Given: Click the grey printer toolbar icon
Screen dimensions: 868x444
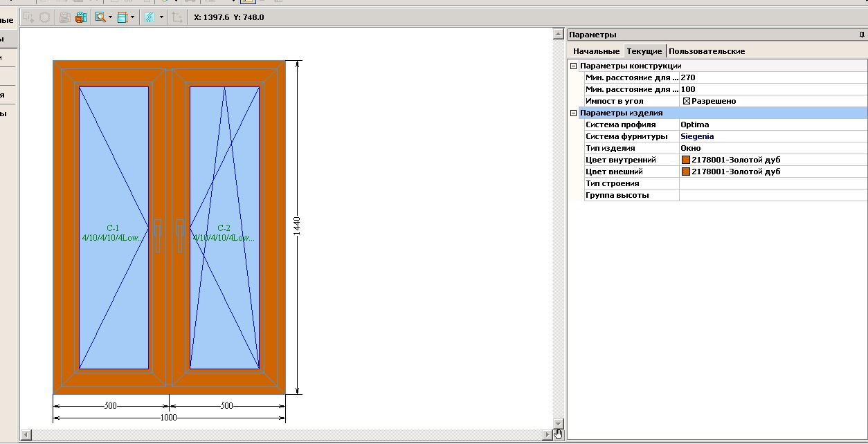Looking at the screenshot, I should point(64,17).
